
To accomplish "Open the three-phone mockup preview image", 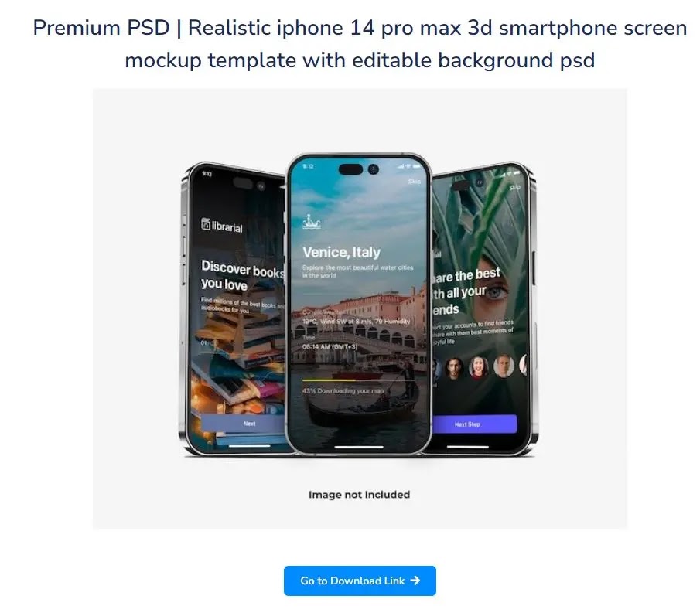I will click(360, 308).
